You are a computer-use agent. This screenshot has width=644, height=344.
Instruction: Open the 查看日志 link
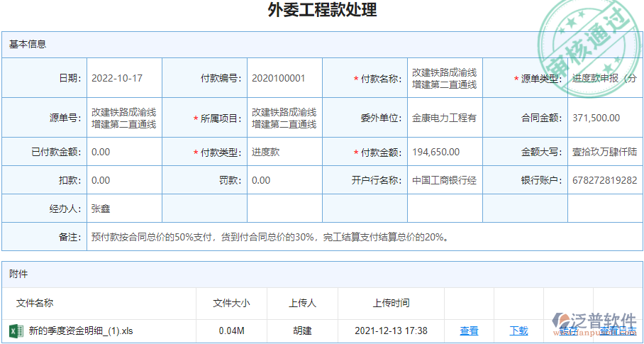pos(618,331)
